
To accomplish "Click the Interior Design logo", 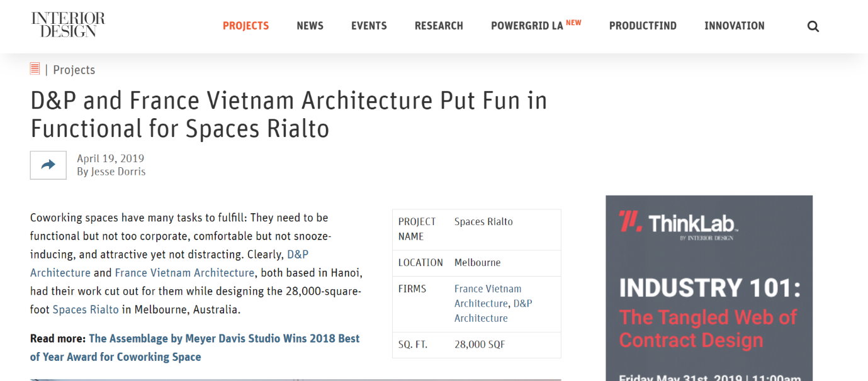I will [68, 25].
